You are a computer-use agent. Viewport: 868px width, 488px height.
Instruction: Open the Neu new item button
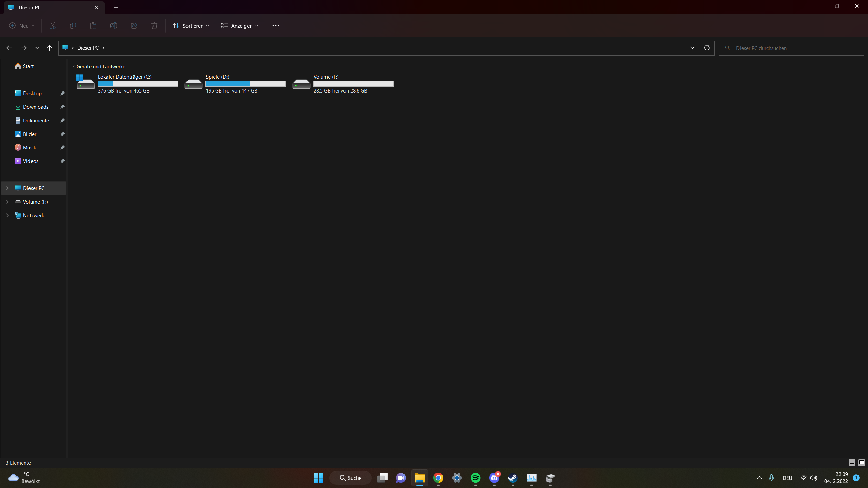[22, 26]
